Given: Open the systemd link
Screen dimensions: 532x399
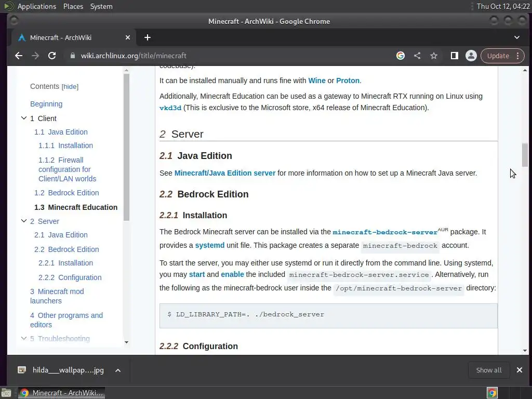Looking at the screenshot, I should pyautogui.click(x=210, y=245).
